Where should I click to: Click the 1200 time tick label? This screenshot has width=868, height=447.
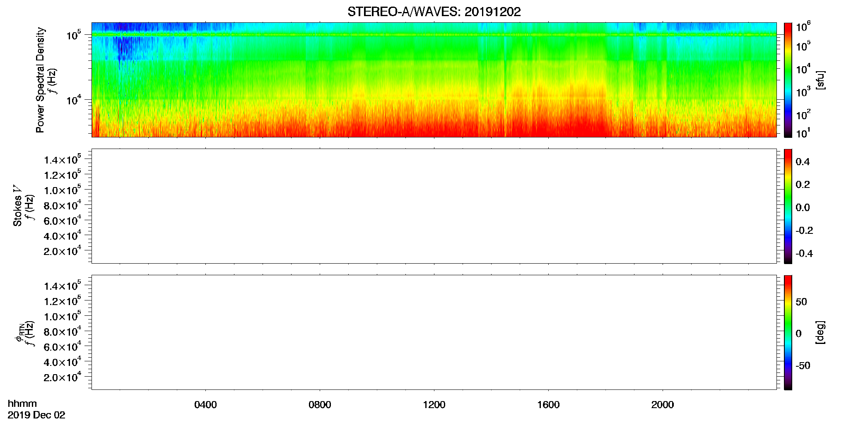tap(434, 405)
